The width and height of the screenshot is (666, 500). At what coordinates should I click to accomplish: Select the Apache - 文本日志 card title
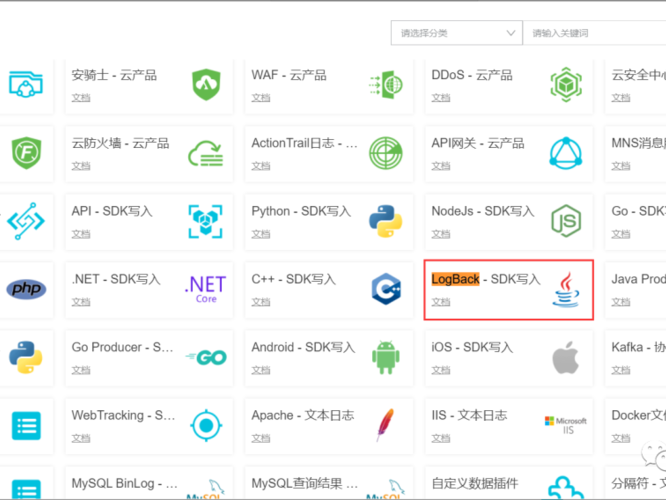pos(303,415)
